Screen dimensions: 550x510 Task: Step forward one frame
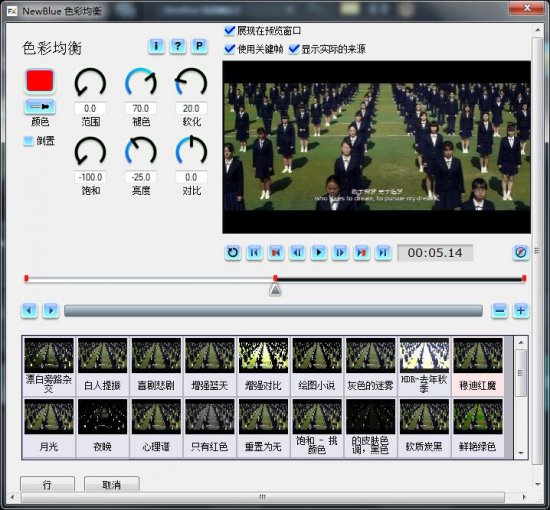tap(340, 253)
